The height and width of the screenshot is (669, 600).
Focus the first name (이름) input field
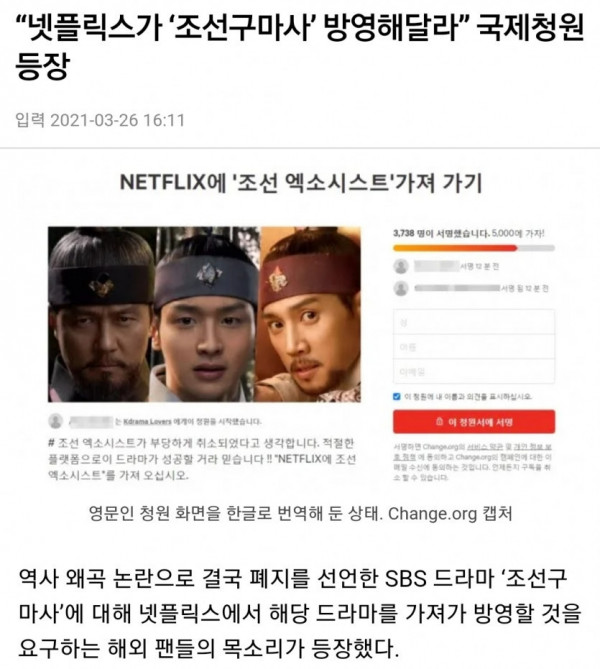pos(474,347)
